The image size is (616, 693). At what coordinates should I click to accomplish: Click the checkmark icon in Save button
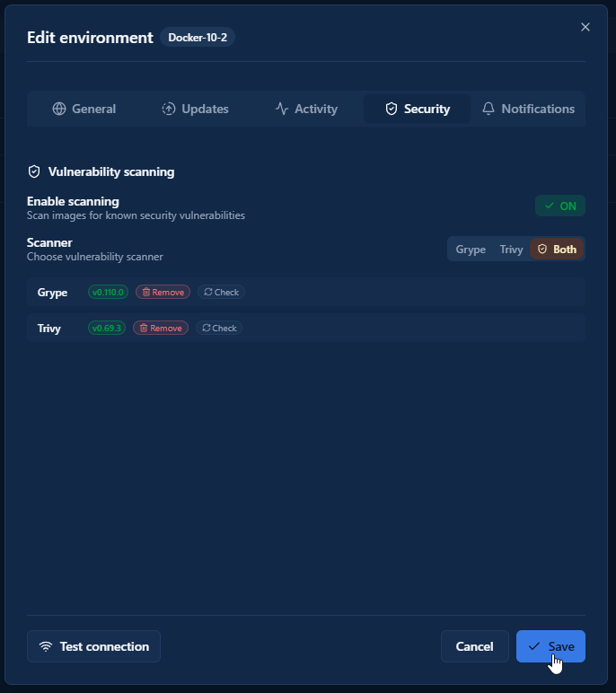533,646
